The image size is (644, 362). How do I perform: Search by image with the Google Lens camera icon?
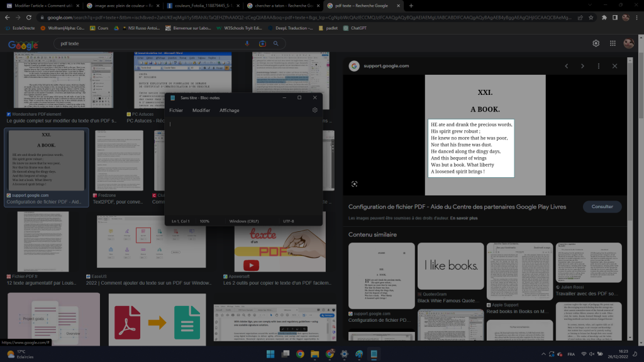pyautogui.click(x=262, y=43)
